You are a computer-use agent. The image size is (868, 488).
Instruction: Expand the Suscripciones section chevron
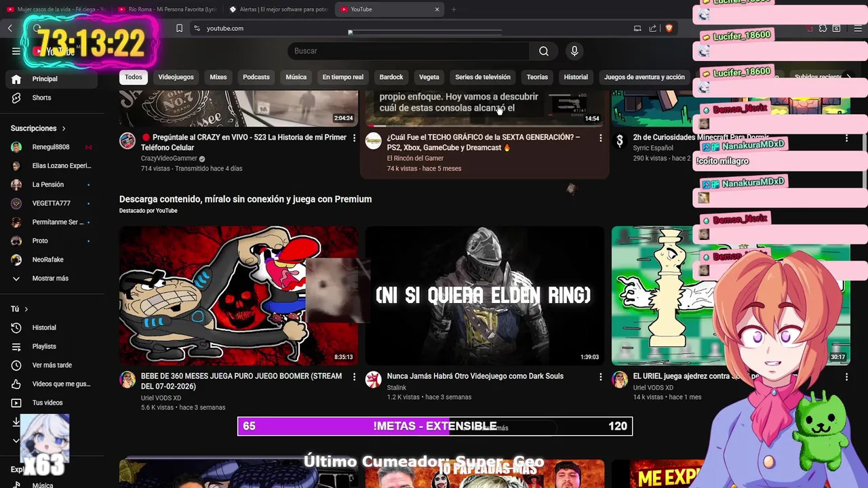tap(64, 128)
